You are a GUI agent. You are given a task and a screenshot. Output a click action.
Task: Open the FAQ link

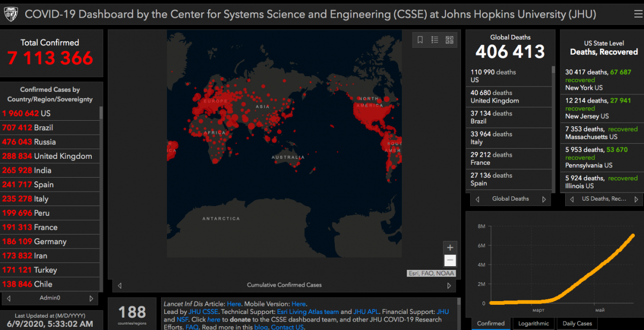[x=192, y=327]
